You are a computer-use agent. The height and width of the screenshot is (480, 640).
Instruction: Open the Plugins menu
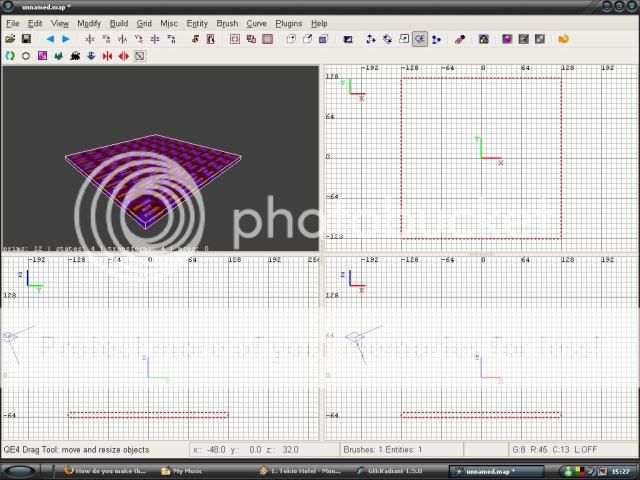click(x=289, y=23)
